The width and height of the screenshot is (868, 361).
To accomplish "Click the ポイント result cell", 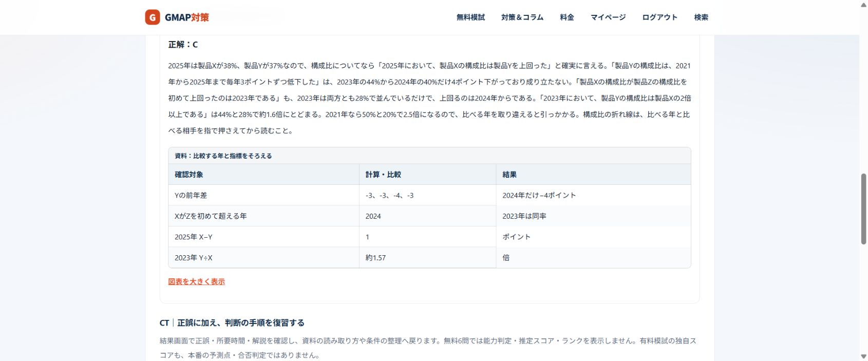I will coord(593,237).
